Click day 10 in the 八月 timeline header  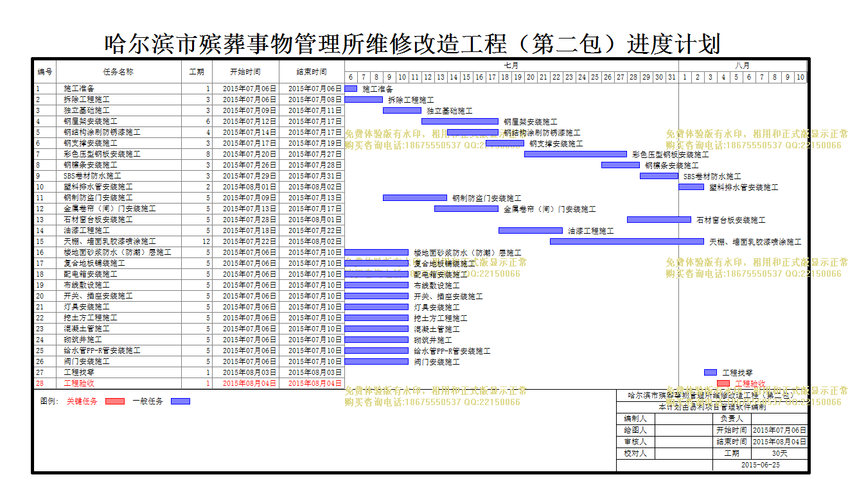800,77
